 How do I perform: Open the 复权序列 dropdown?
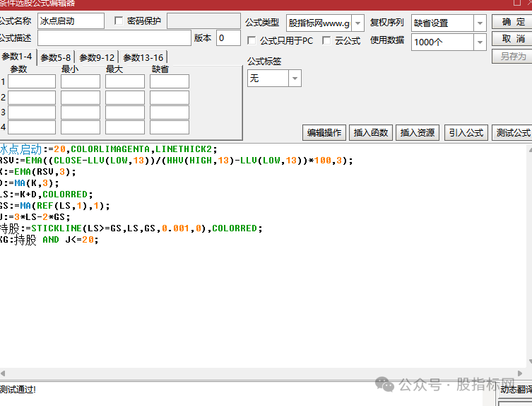click(x=480, y=23)
